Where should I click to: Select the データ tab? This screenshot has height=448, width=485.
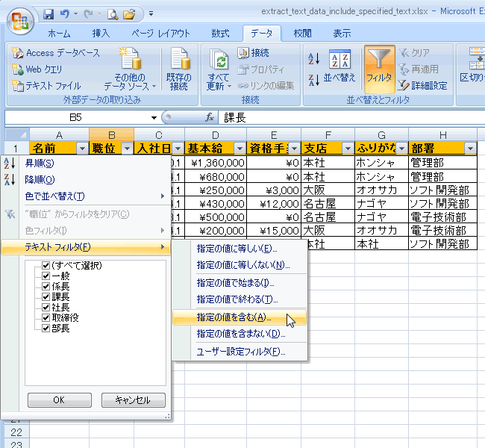[262, 33]
